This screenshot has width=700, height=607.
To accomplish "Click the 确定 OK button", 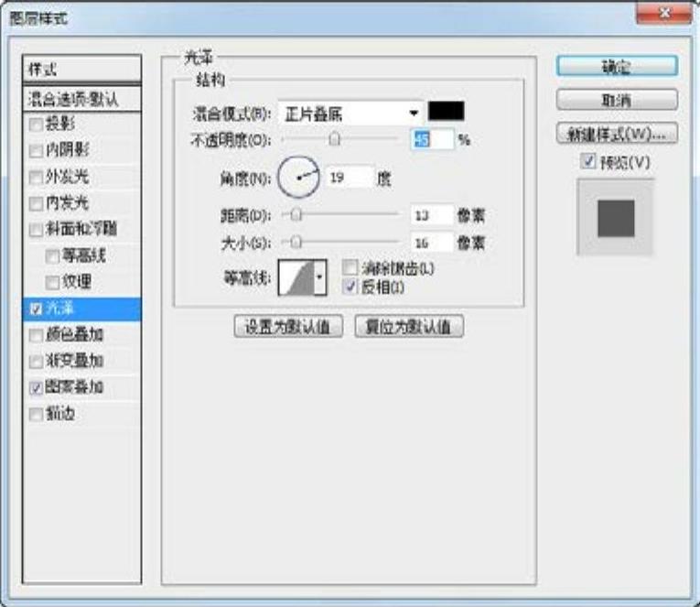I will point(617,67).
